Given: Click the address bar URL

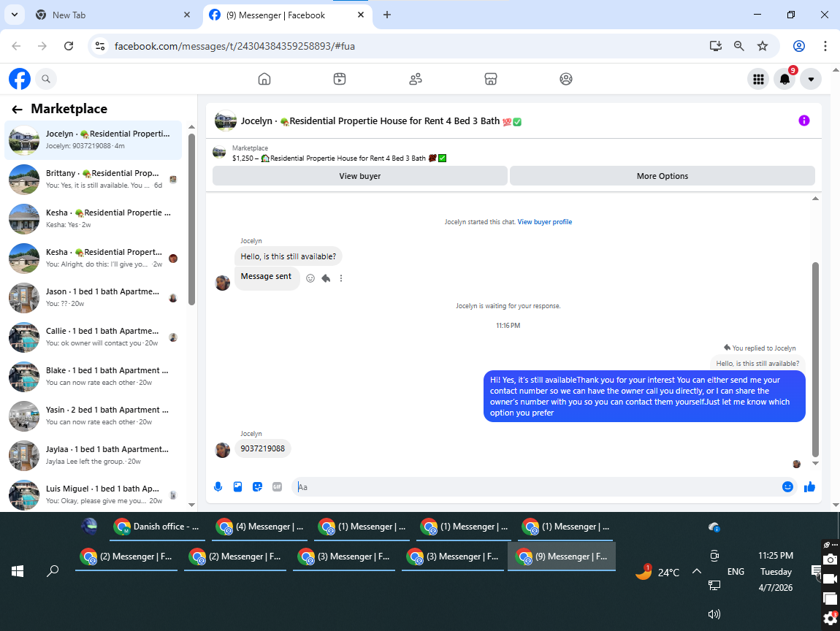Looking at the screenshot, I should pyautogui.click(x=234, y=46).
